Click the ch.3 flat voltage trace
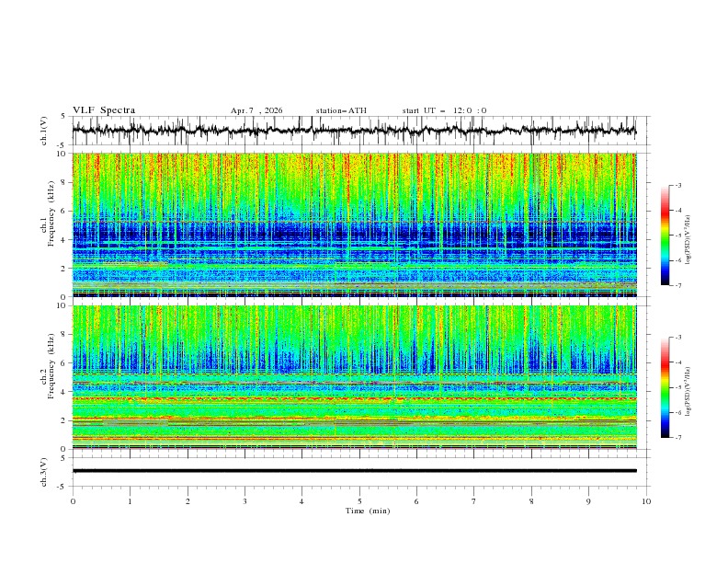Image resolution: width=728 pixels, height=563 pixels. (x=354, y=471)
